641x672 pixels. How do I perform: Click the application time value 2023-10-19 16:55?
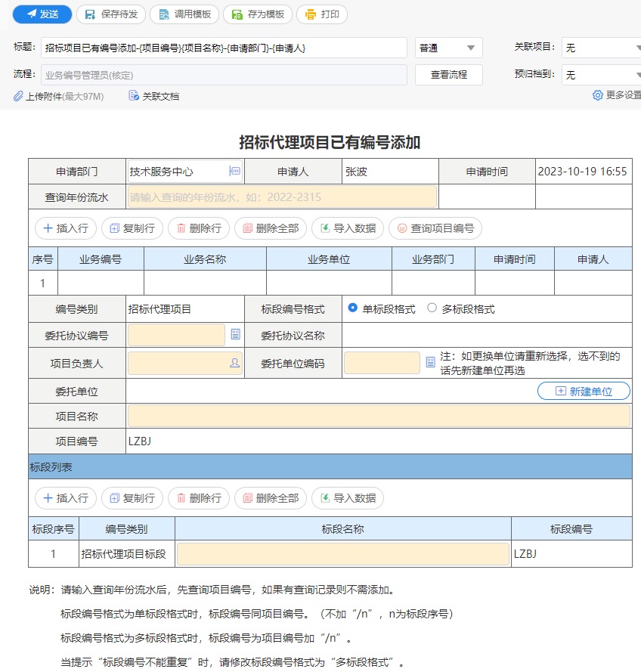[x=582, y=172]
